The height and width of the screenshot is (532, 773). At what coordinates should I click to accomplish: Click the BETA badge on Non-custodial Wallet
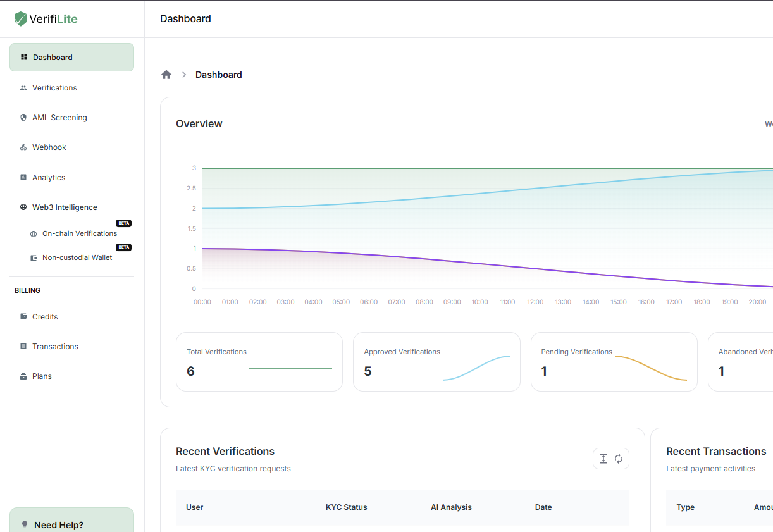(x=123, y=247)
